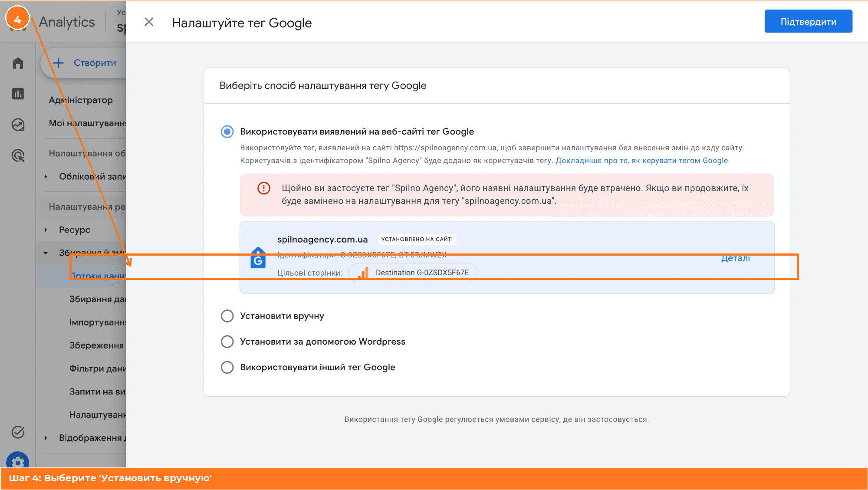Select Використовувати інший тег Google radio button
The height and width of the screenshot is (490, 868).
[x=227, y=367]
